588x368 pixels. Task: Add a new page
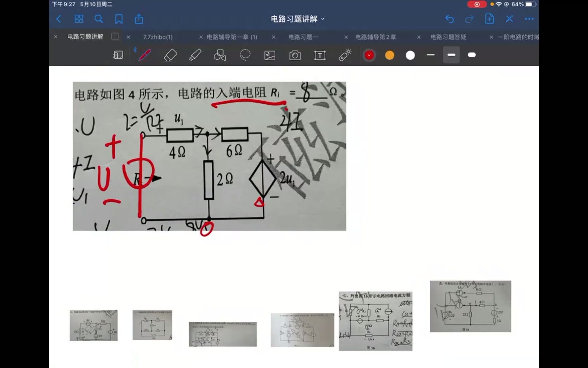tap(489, 19)
